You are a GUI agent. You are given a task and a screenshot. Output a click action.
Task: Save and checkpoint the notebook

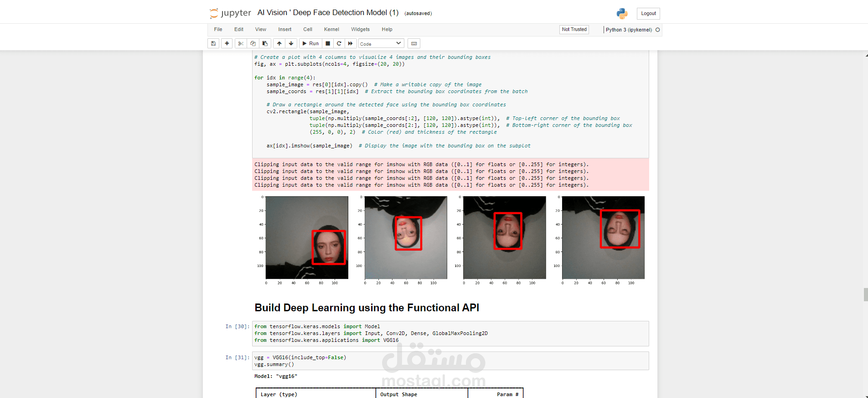tap(213, 43)
